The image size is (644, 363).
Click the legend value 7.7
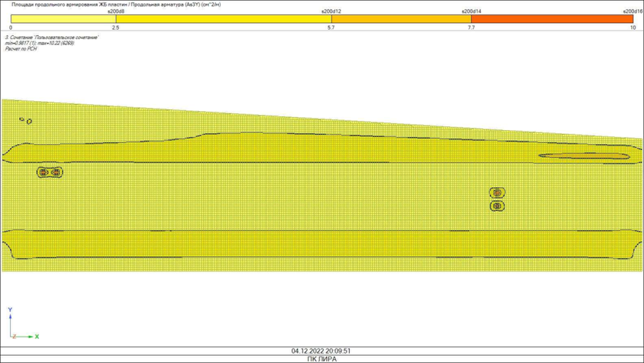(x=471, y=28)
